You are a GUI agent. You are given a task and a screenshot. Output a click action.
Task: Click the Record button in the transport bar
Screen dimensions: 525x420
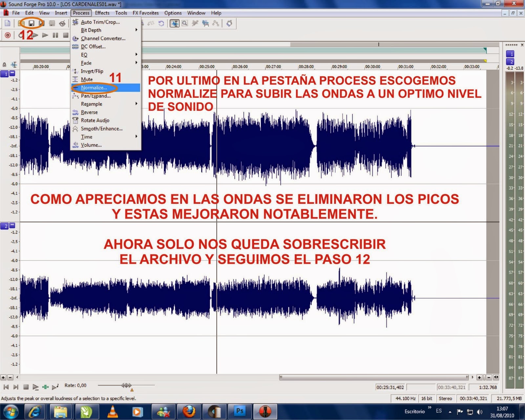(8, 35)
